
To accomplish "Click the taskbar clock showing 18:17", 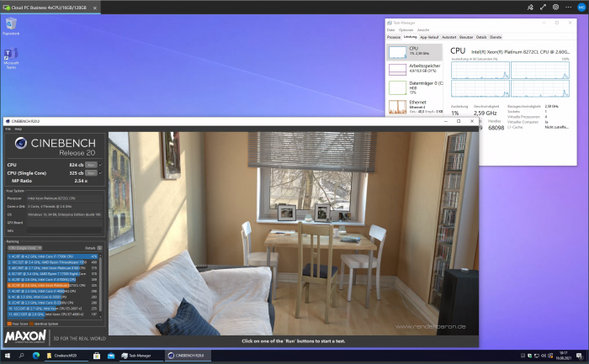I will 564,356.
